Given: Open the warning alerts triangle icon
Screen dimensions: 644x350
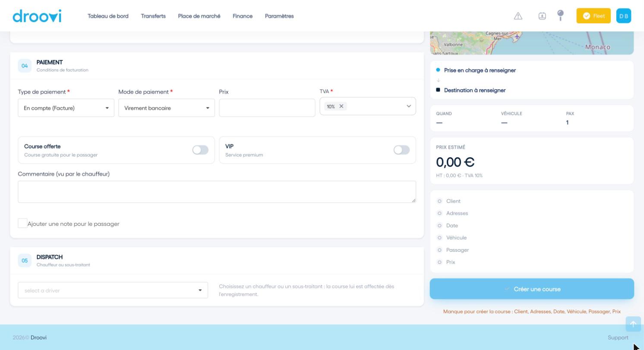Looking at the screenshot, I should pos(518,16).
